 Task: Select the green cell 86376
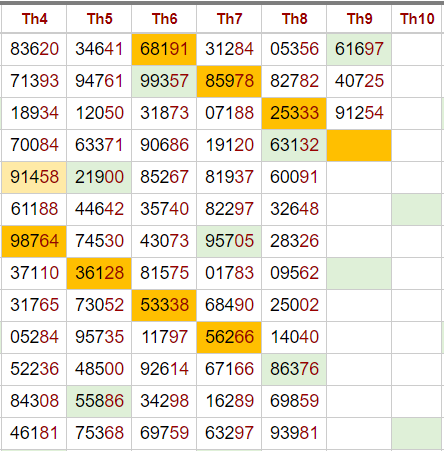coord(294,369)
